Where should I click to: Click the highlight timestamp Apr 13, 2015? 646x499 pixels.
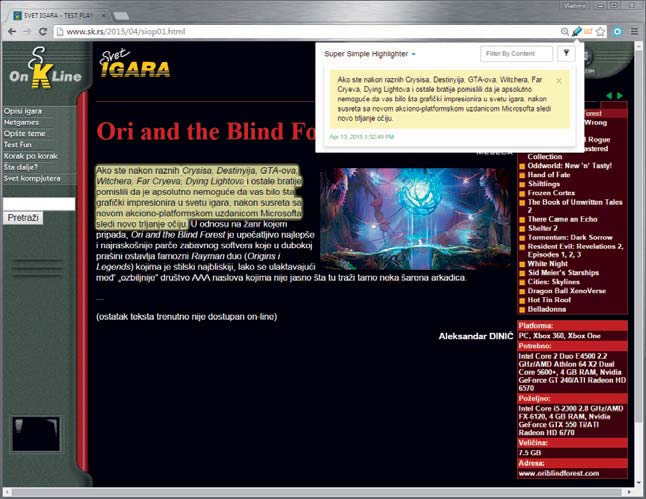[x=362, y=137]
